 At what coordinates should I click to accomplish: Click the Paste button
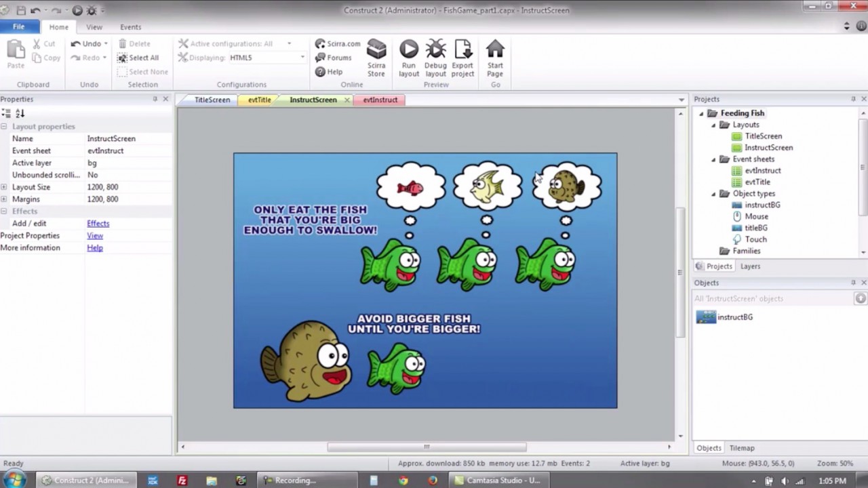tap(16, 54)
